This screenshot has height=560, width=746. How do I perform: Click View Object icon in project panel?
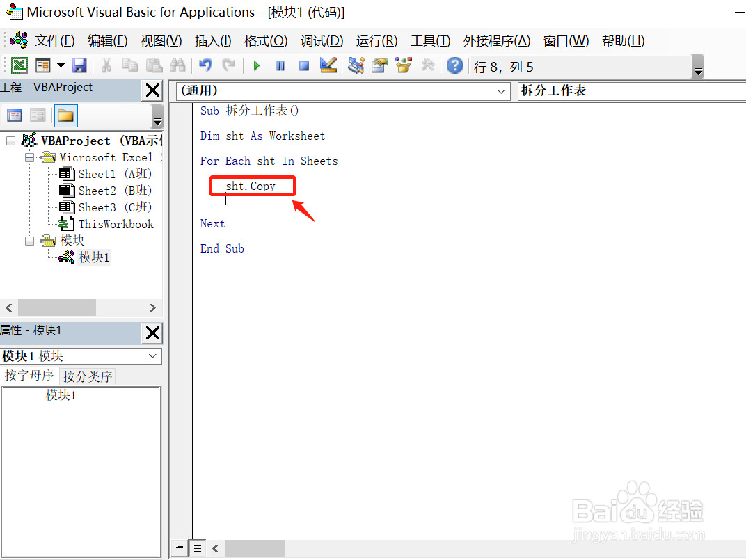[38, 115]
